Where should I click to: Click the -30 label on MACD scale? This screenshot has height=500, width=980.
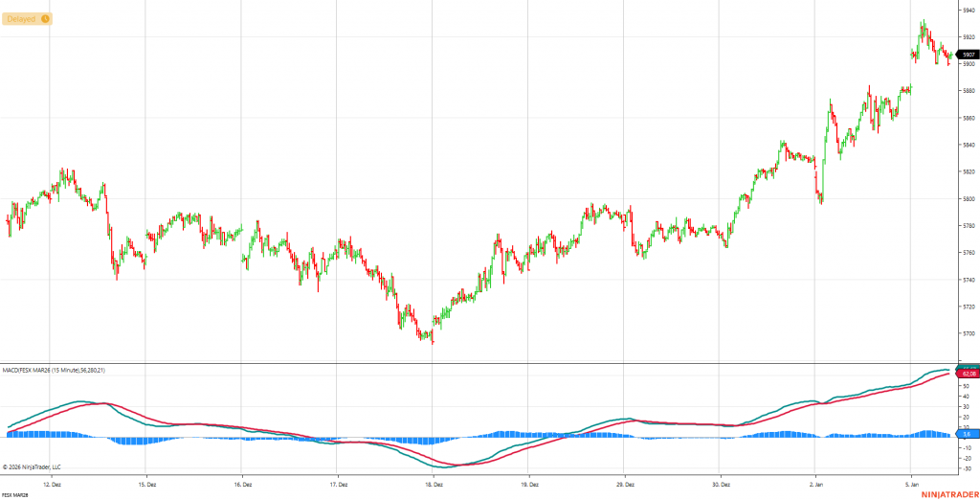point(967,468)
